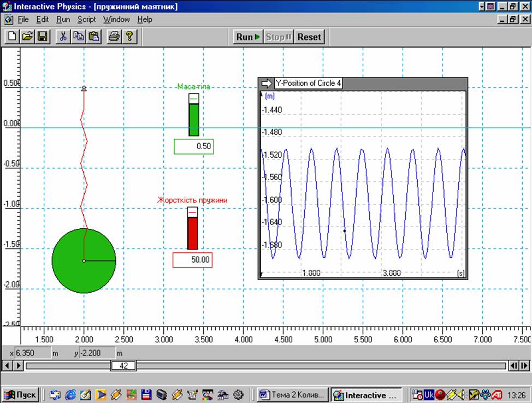Open the File menu

coord(23,20)
